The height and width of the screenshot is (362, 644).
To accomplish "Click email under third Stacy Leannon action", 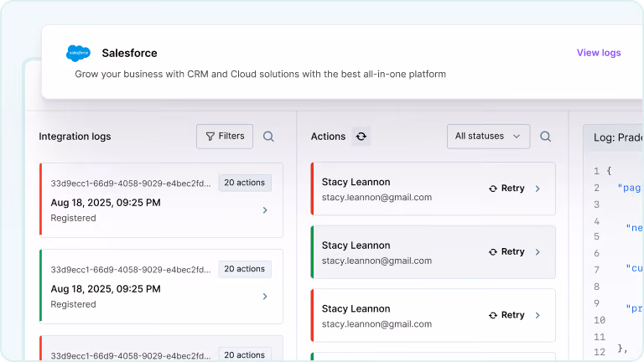I will (x=377, y=324).
